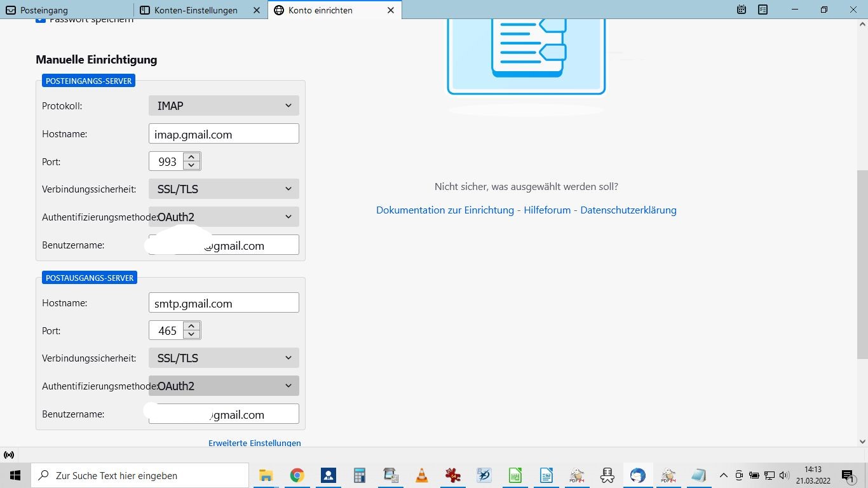Open the Windows Start menu
The height and width of the screenshot is (488, 868).
[x=15, y=475]
